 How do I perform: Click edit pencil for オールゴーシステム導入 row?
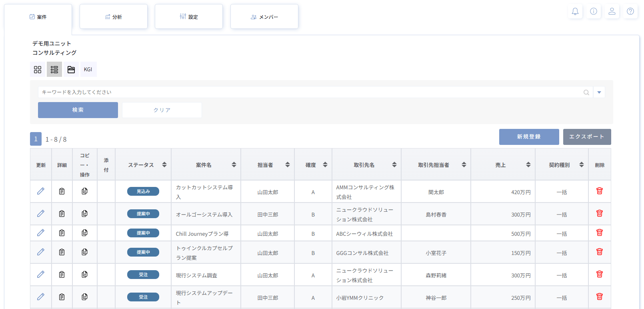[x=41, y=214]
